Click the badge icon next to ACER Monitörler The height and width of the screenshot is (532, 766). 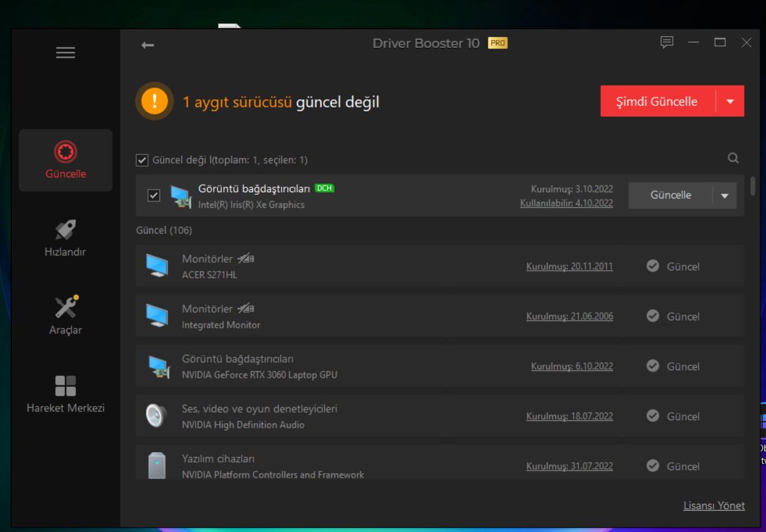pos(246,259)
